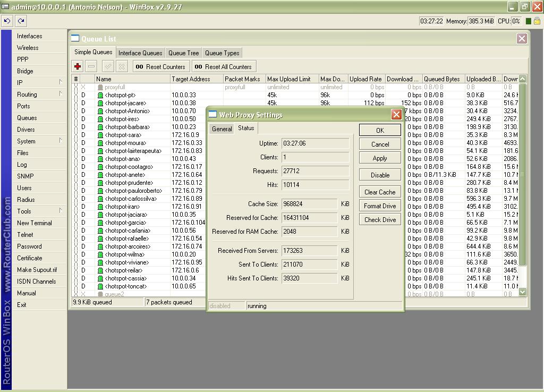This screenshot has width=544, height=392.
Task: Click the yellow padlock icon
Action: click(x=537, y=21)
